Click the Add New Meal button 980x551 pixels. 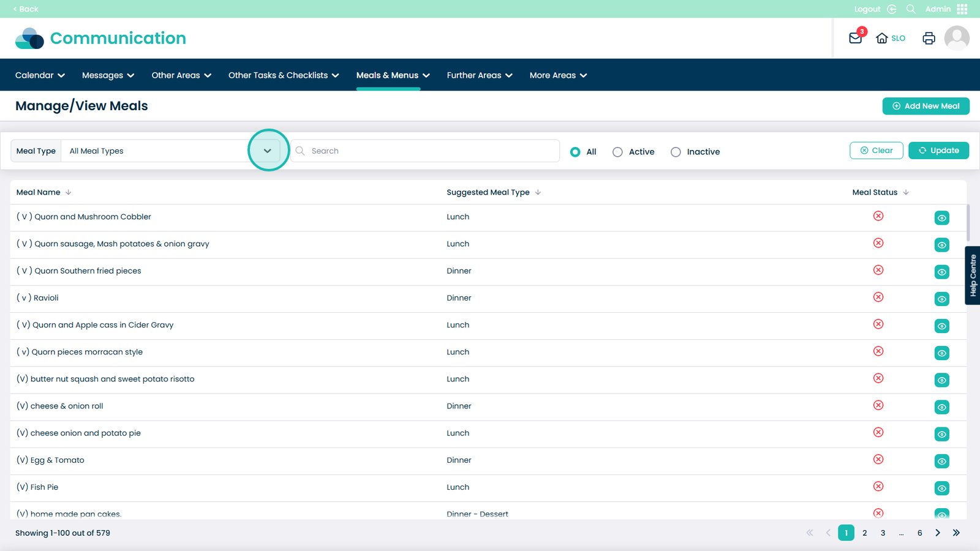click(925, 106)
